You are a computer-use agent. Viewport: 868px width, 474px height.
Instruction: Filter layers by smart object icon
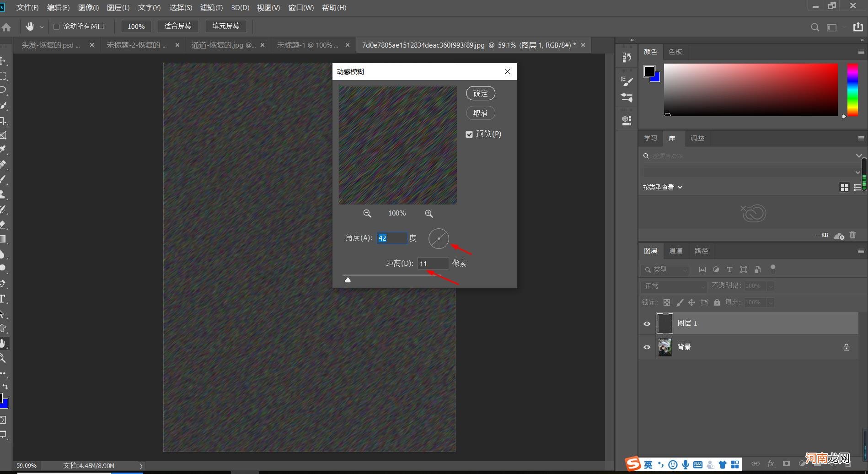pyautogui.click(x=758, y=269)
